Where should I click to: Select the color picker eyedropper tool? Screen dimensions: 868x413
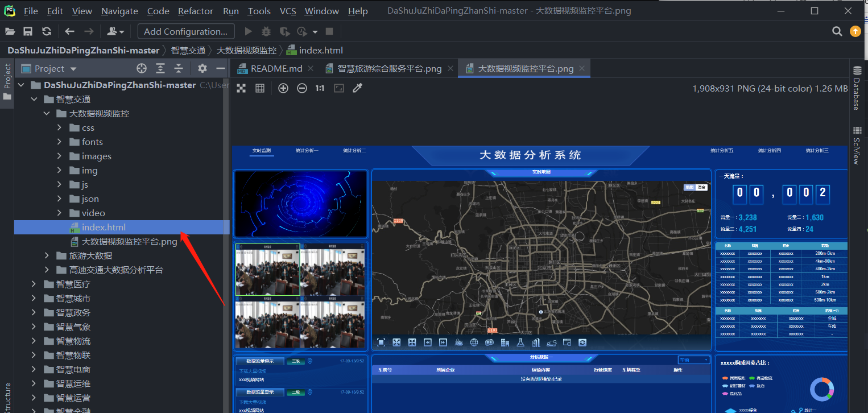tap(358, 88)
